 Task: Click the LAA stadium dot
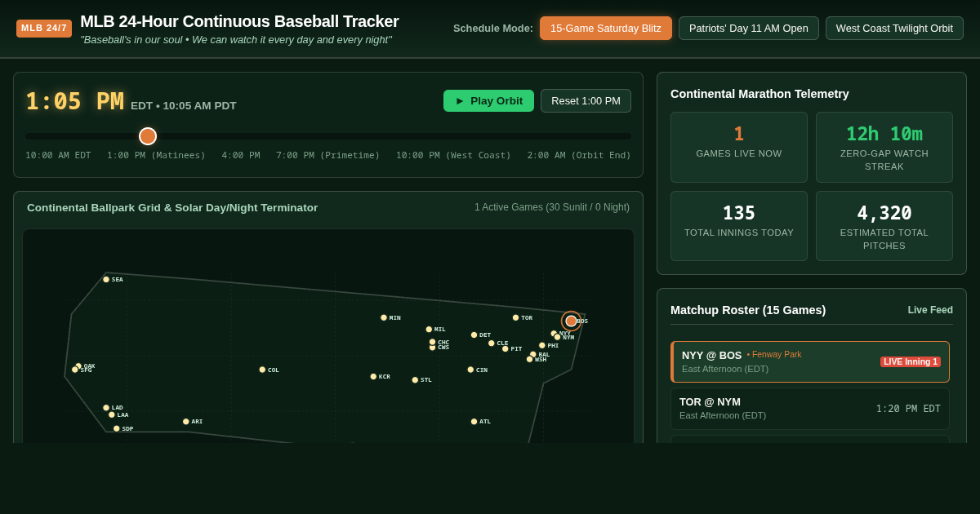[x=112, y=415]
